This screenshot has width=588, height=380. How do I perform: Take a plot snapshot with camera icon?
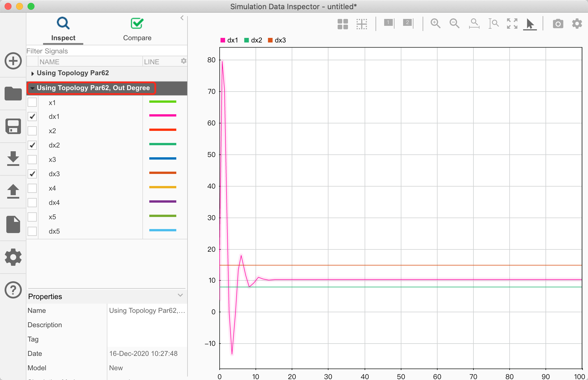pyautogui.click(x=558, y=24)
